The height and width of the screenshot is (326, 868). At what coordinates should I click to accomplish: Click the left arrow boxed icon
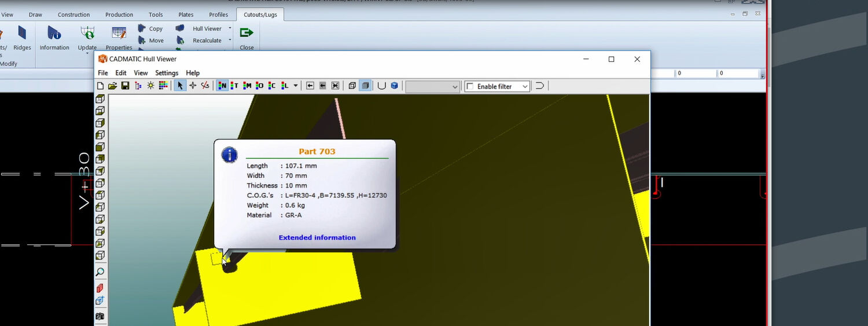310,86
